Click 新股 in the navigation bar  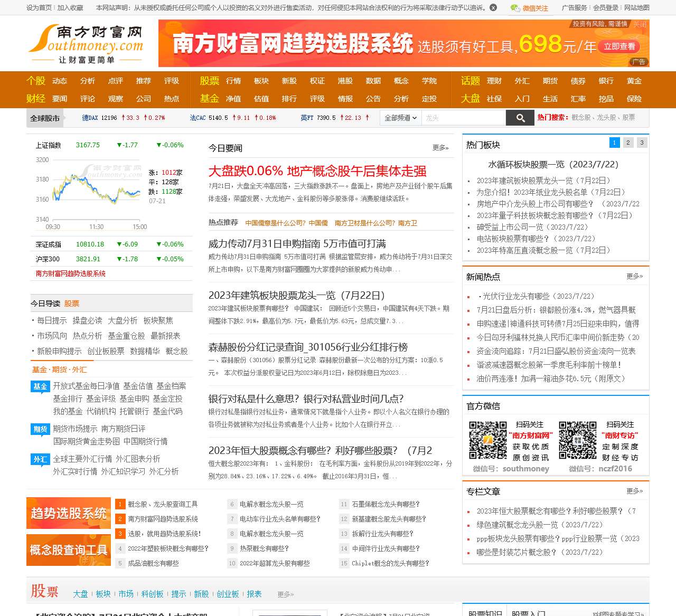[x=289, y=81]
